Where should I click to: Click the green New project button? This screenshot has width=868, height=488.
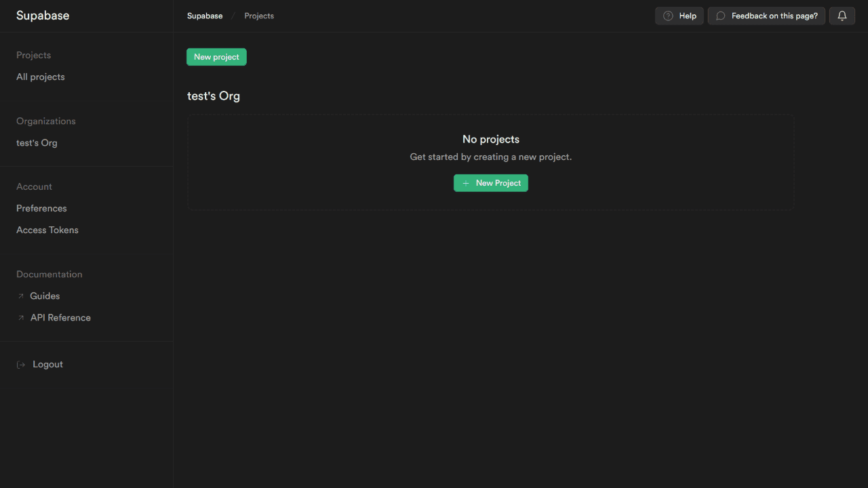point(216,57)
